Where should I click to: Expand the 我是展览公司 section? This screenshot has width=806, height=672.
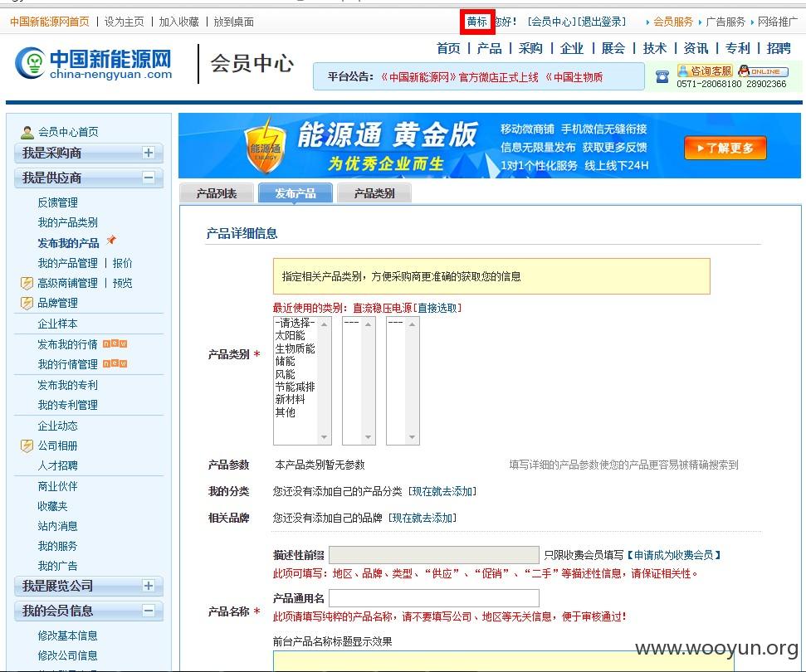149,586
